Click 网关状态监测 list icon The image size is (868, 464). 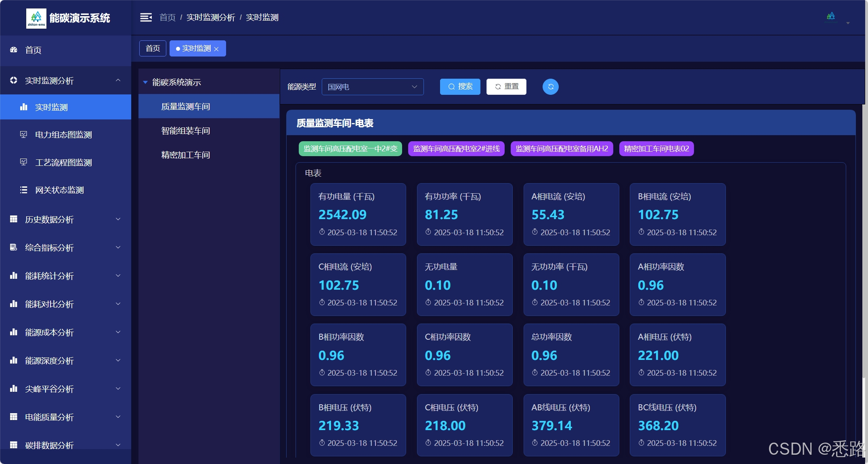24,190
